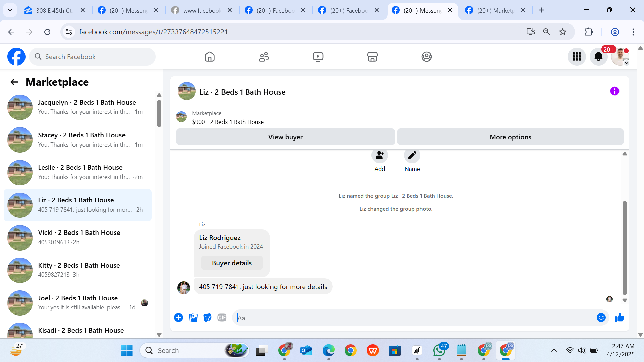644x362 pixels.
Task: Click the More options button
Action: [x=510, y=137]
